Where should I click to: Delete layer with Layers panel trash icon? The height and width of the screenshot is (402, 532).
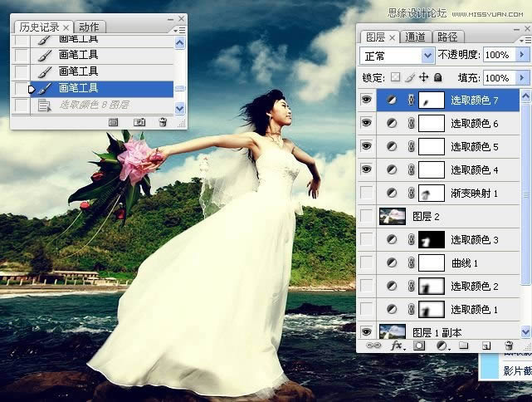(508, 345)
